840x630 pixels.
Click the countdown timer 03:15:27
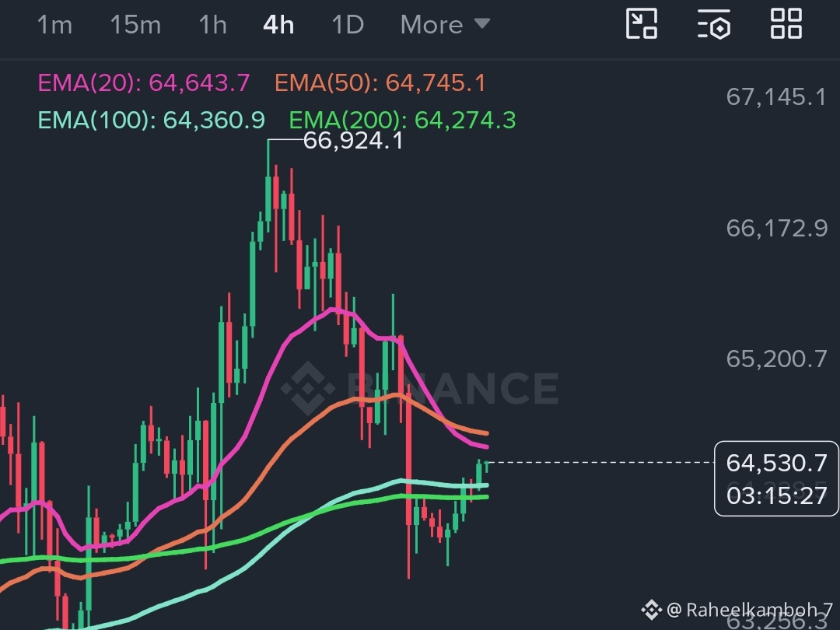click(x=777, y=495)
